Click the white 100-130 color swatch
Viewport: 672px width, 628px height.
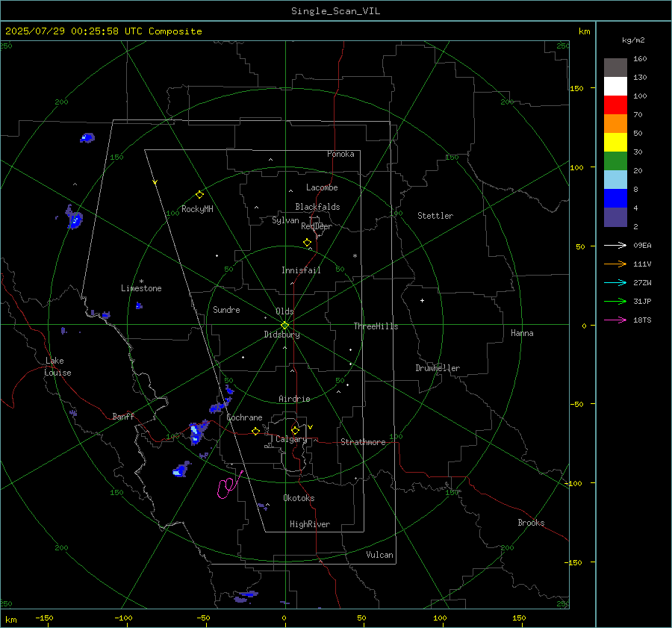(x=615, y=86)
